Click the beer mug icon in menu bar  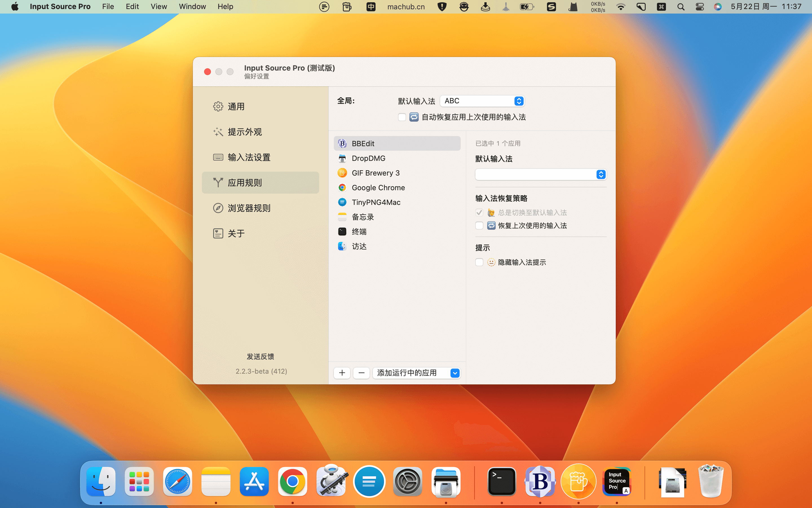click(347, 7)
